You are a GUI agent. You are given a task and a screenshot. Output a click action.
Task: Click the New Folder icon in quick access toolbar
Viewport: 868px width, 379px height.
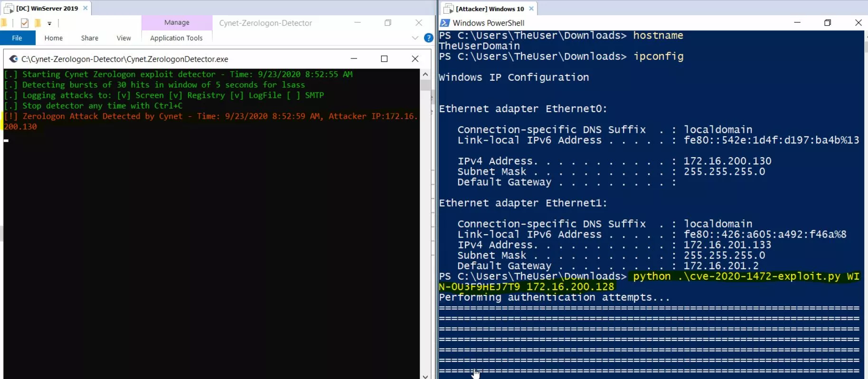tap(38, 23)
